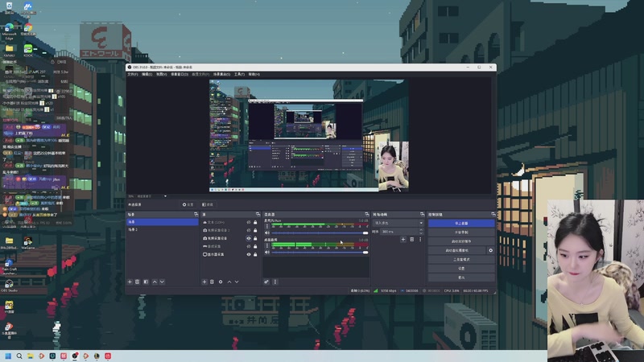Add a new scene with the plus icon
The width and height of the screenshot is (644, 362).
click(130, 282)
